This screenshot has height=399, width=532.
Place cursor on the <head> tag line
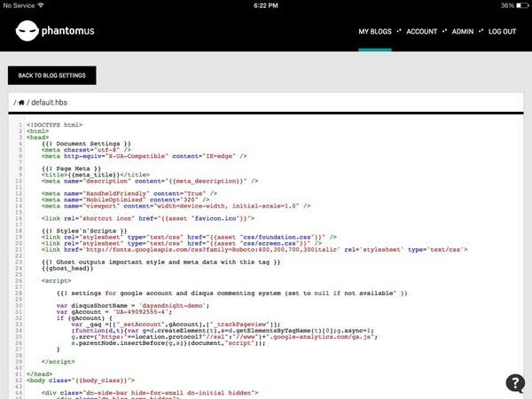[x=37, y=137]
